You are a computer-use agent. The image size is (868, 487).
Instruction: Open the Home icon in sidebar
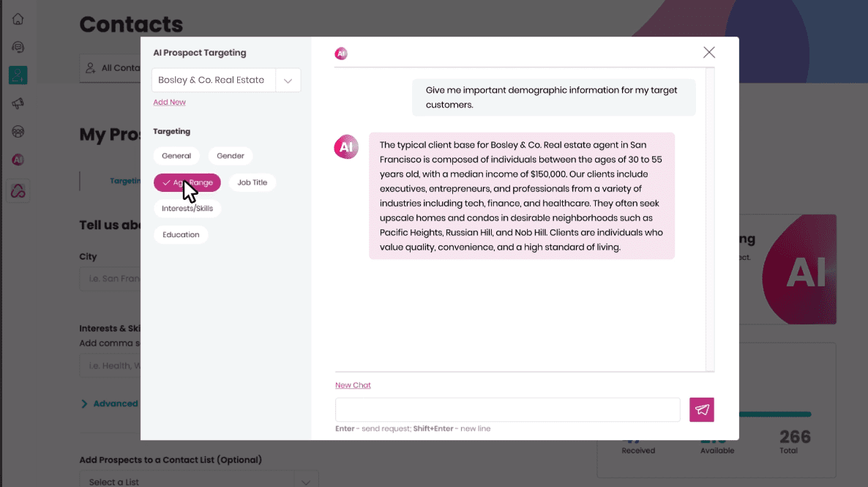(x=18, y=20)
